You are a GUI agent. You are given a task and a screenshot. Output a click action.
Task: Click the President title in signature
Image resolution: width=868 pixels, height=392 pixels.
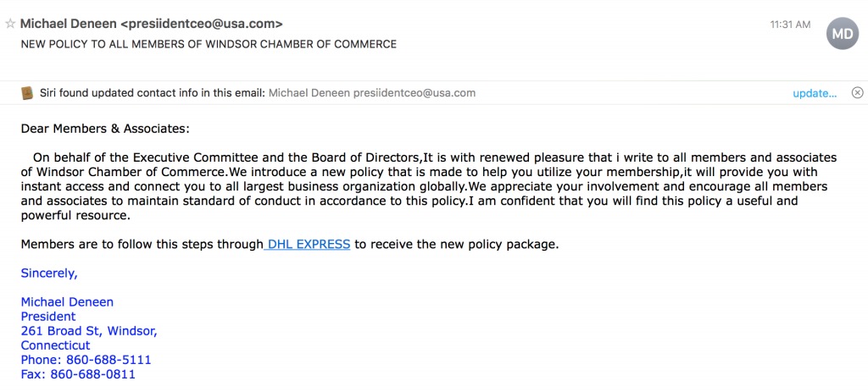point(48,317)
